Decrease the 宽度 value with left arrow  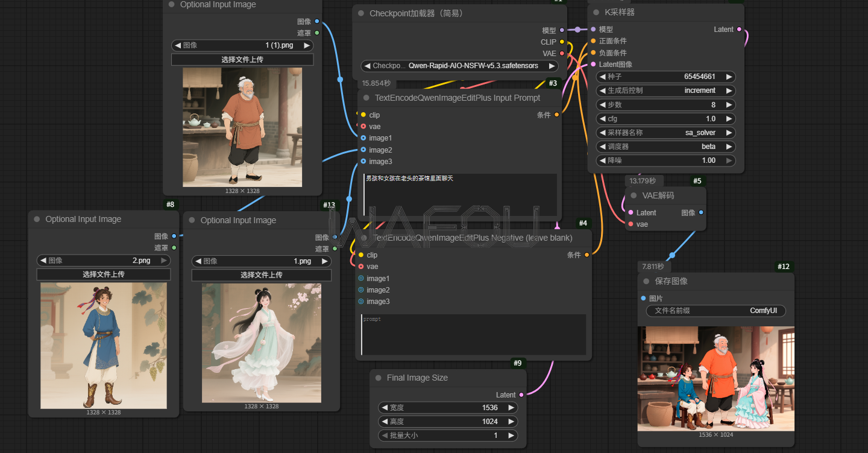coord(384,407)
